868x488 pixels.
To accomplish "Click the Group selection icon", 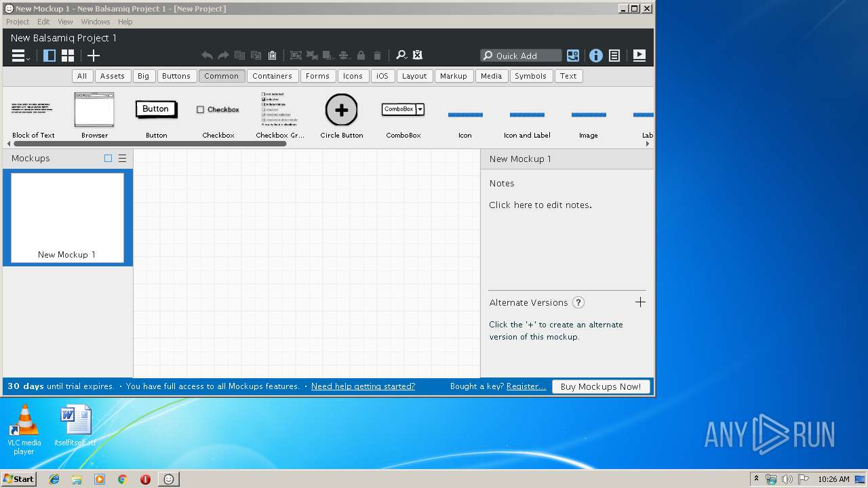I will 296,56.
